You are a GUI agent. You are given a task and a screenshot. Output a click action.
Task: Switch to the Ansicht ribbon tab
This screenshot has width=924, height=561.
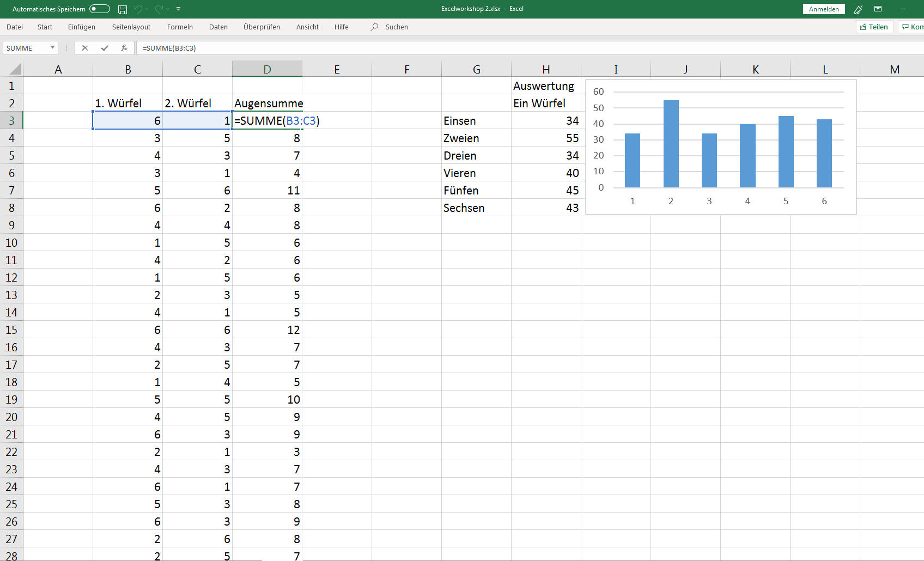point(307,27)
